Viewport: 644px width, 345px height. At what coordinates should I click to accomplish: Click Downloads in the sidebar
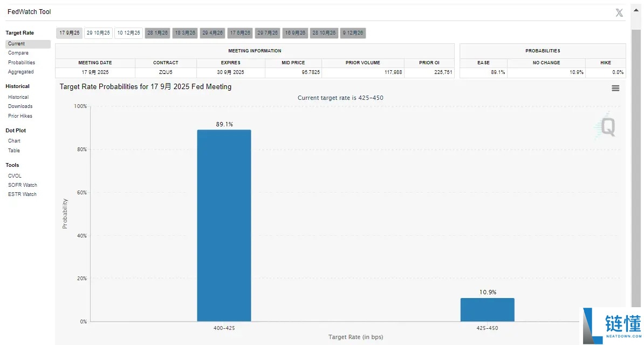coord(20,106)
